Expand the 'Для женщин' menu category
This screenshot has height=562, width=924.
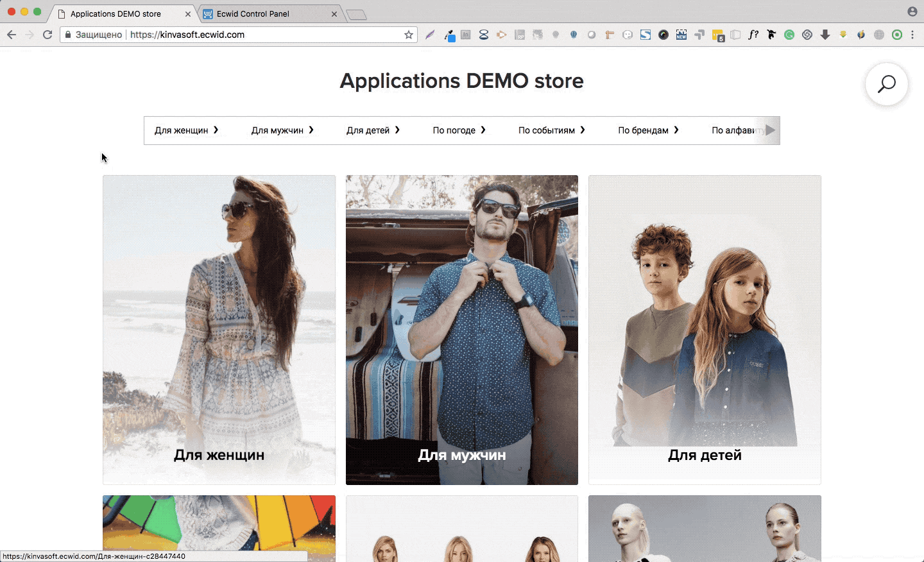[186, 130]
